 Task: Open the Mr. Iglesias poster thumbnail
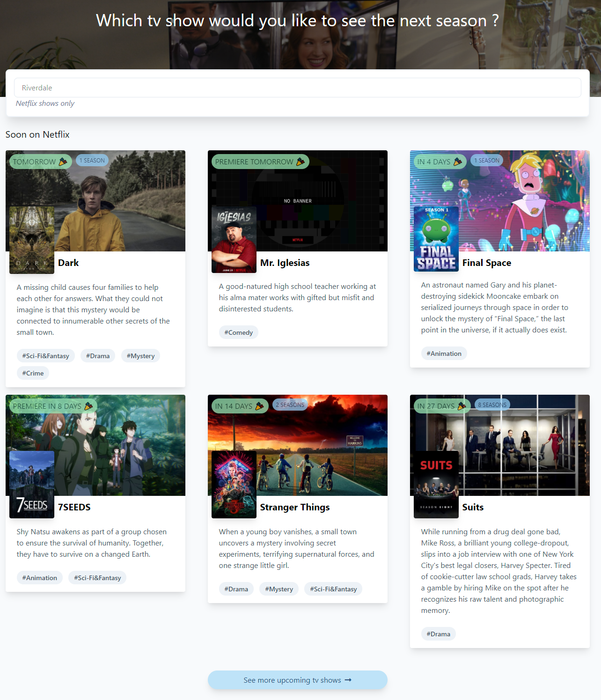(234, 240)
